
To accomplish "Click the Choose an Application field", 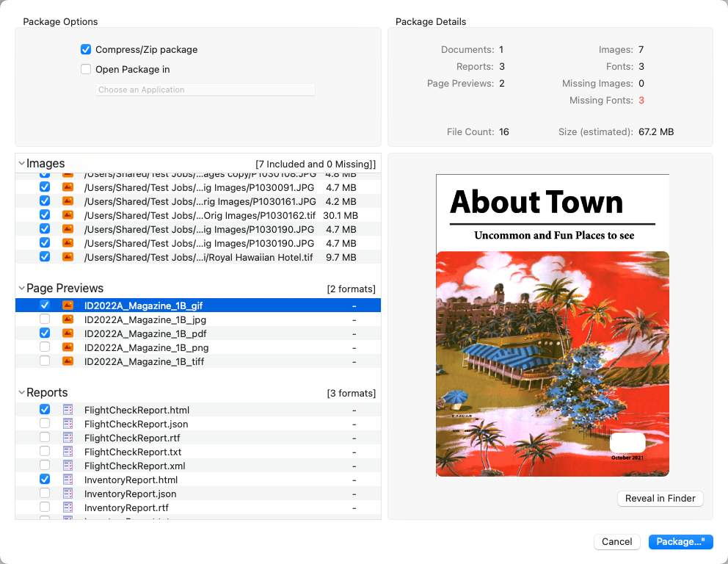I will [205, 90].
